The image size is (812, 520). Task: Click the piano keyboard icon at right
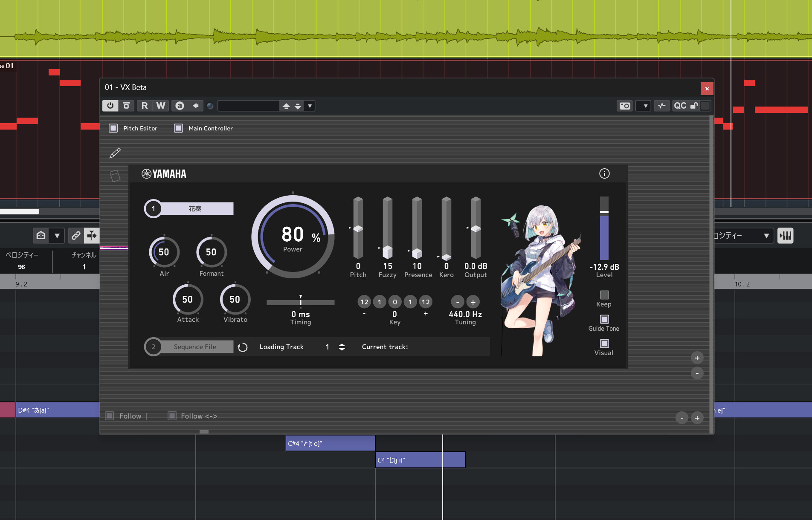coord(785,235)
